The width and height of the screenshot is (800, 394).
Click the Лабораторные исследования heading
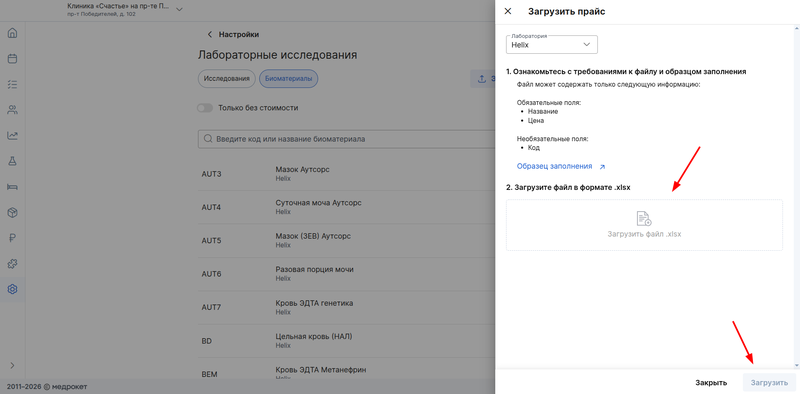click(x=278, y=55)
